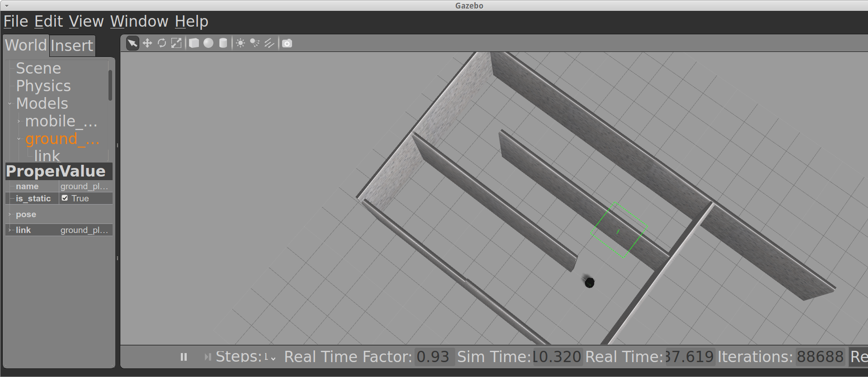Screen dimensions: 868x377
Task: Select Physics in the world tree
Action: 43,86
